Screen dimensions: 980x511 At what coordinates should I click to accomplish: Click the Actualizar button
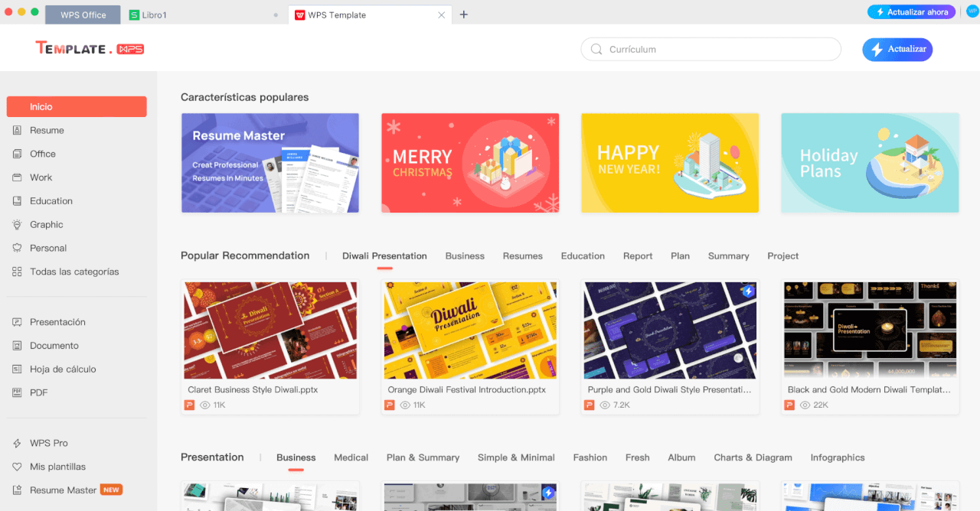tap(897, 50)
